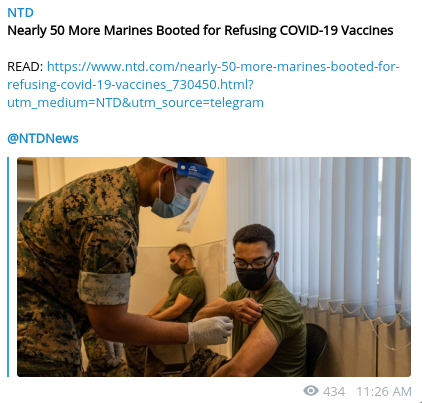Select the Marines Booted headline text
The width and height of the screenshot is (422, 403).
(x=200, y=31)
